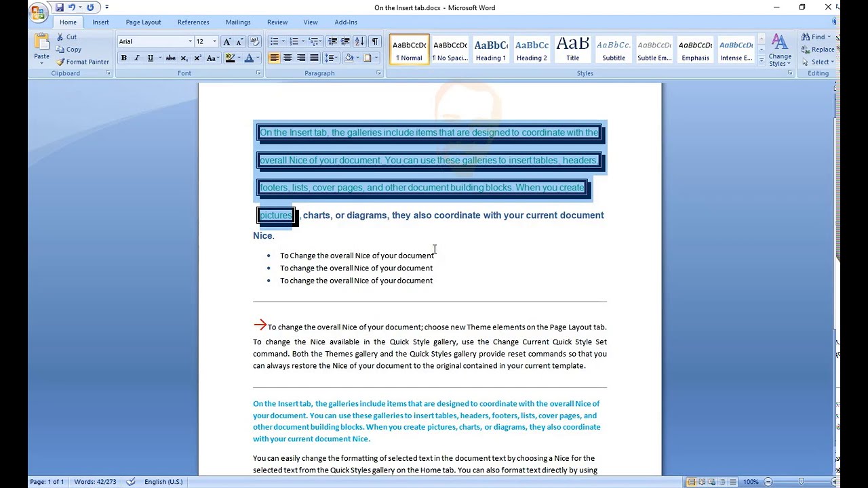
Task: Click the Office button logo
Action: point(39,14)
